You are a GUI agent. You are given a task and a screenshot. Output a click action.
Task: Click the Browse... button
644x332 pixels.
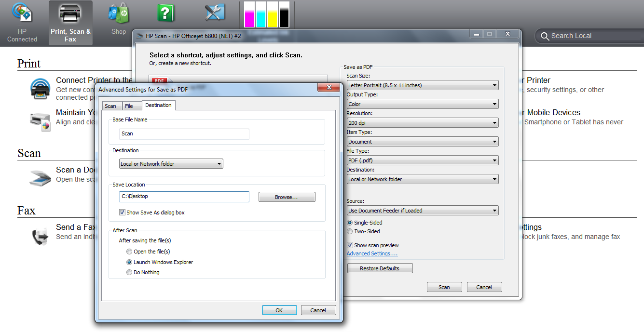coord(287,197)
